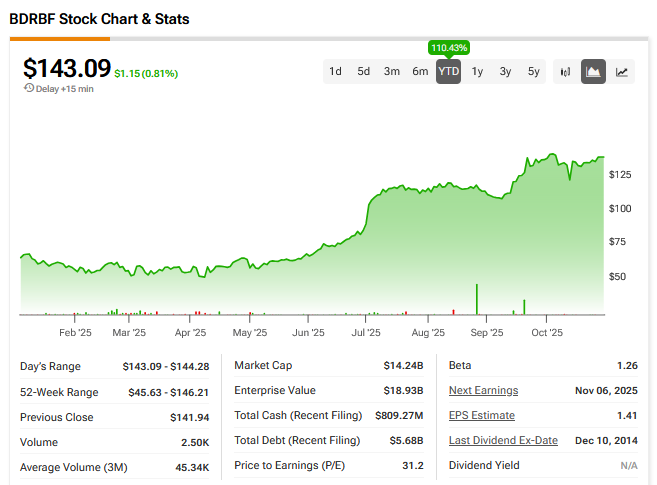This screenshot has width=657, height=485.
Task: Select the 1d time range
Action: click(336, 72)
